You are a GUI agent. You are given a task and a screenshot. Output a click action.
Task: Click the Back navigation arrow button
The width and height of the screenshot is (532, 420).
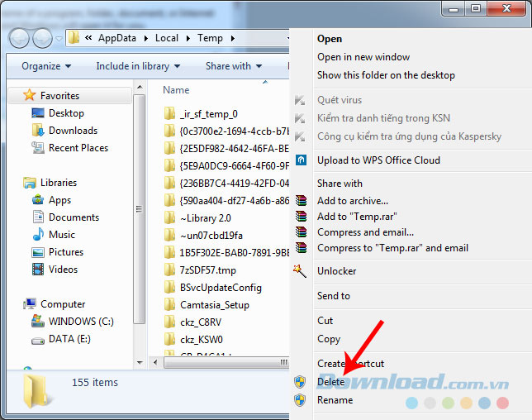point(19,38)
